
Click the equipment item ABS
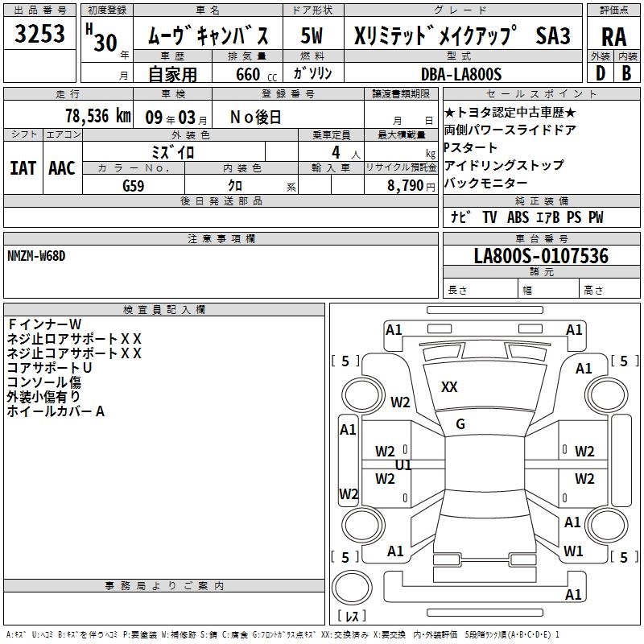518,217
